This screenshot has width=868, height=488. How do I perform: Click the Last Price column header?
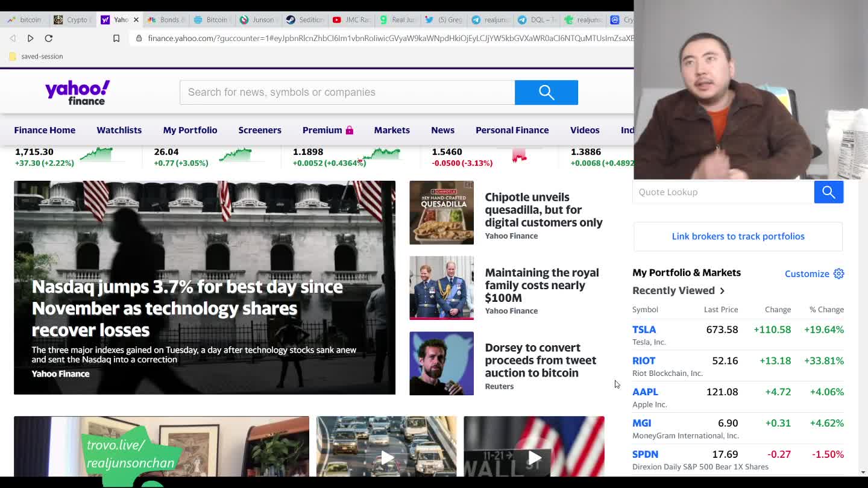point(721,310)
